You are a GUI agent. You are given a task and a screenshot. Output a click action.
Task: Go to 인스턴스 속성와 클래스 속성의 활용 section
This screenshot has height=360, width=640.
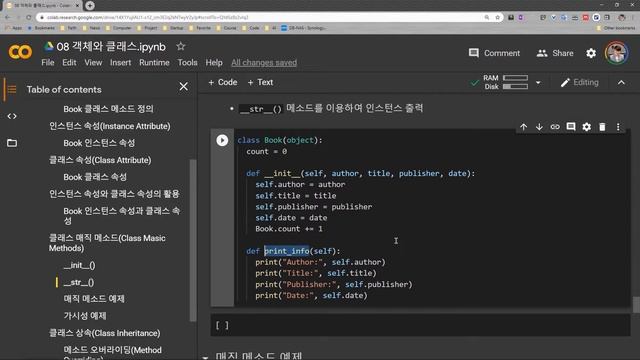pyautogui.click(x=114, y=194)
